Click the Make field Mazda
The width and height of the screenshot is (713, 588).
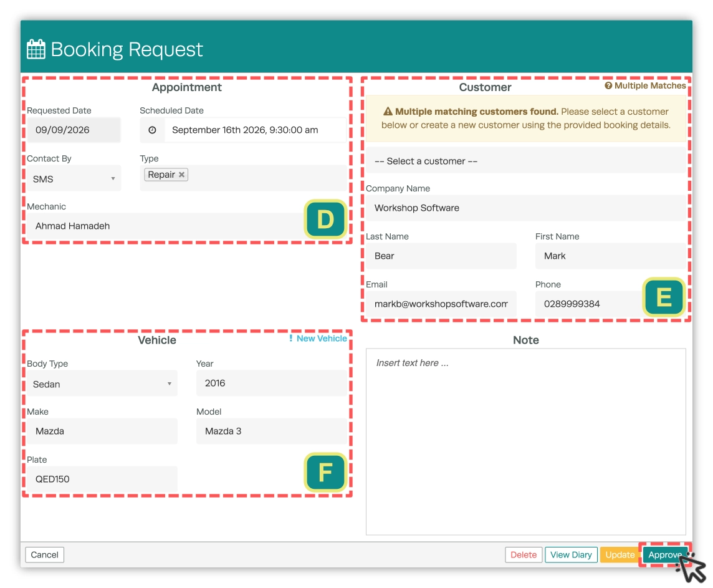102,431
